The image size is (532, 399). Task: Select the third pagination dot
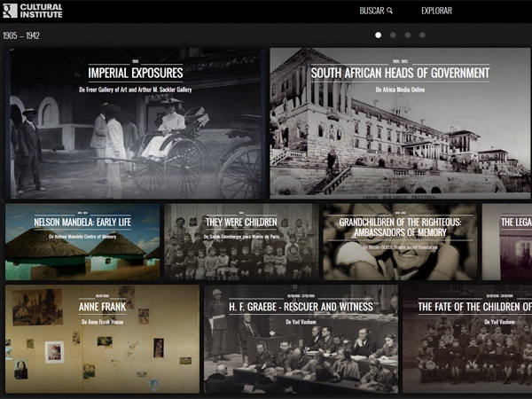pos(408,35)
